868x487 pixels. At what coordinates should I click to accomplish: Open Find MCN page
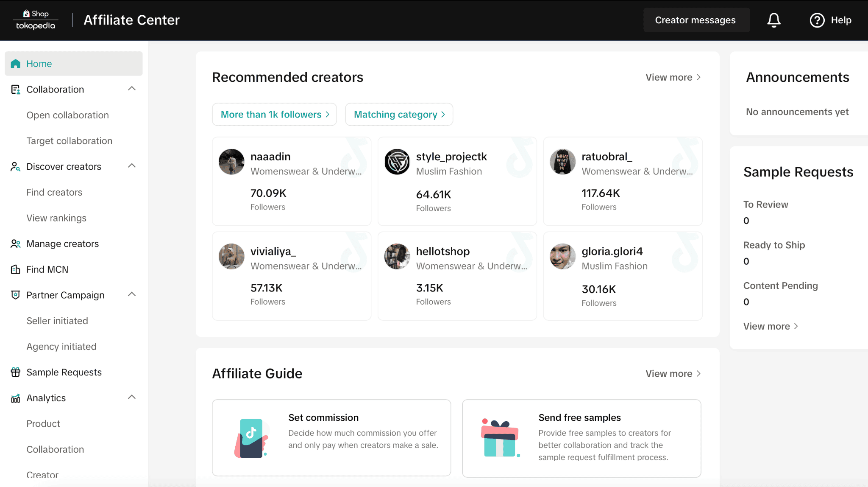coord(47,269)
